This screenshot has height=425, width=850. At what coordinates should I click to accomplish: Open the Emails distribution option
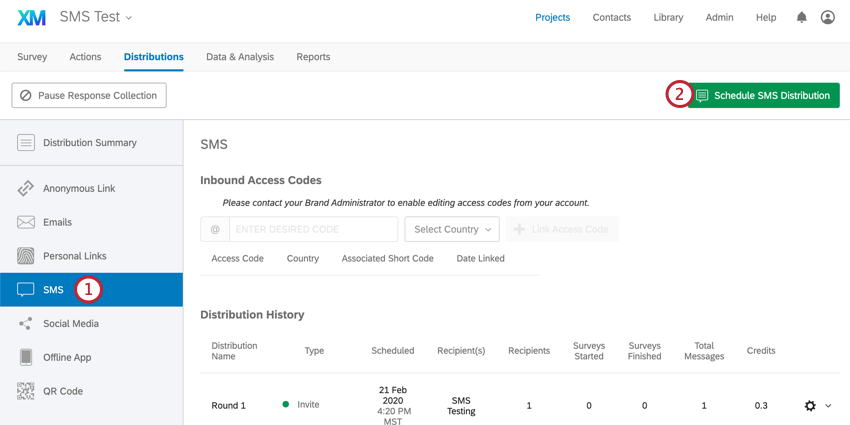(57, 222)
